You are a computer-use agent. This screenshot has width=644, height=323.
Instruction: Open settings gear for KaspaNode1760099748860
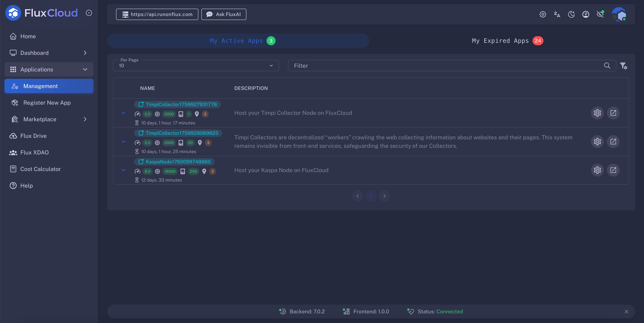point(597,170)
